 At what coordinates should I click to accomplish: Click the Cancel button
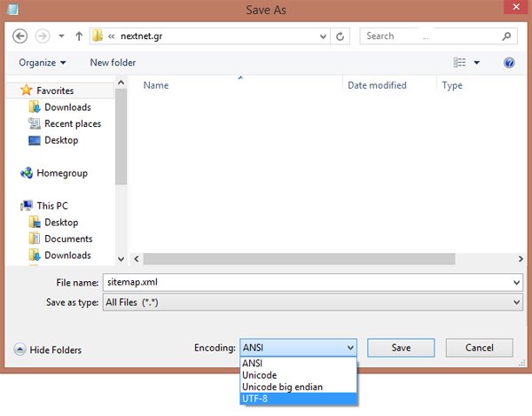pos(479,349)
